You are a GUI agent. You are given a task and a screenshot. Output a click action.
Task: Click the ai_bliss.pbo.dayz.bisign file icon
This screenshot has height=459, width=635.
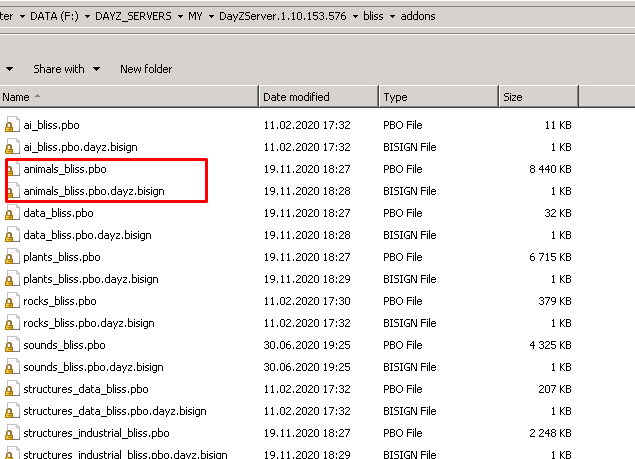12,147
